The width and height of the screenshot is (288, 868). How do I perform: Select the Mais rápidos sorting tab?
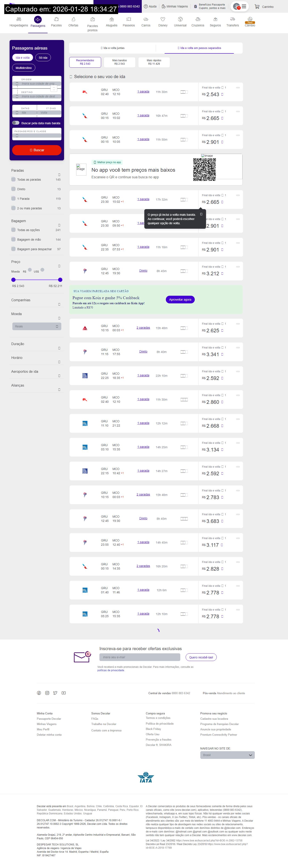[154, 62]
